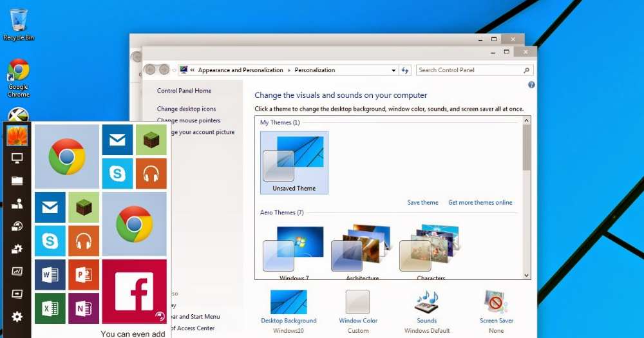The width and height of the screenshot is (644, 338).
Task: Click Change mouse pointers link
Action: [189, 120]
